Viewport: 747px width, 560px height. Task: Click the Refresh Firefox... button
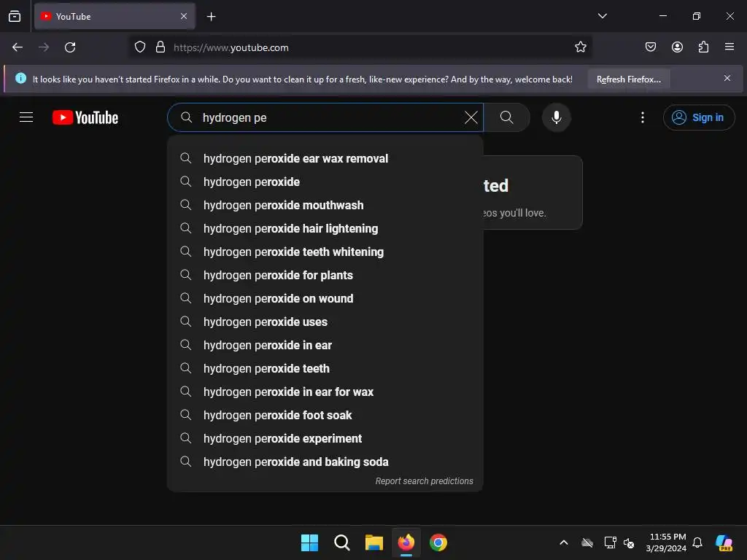click(x=628, y=79)
